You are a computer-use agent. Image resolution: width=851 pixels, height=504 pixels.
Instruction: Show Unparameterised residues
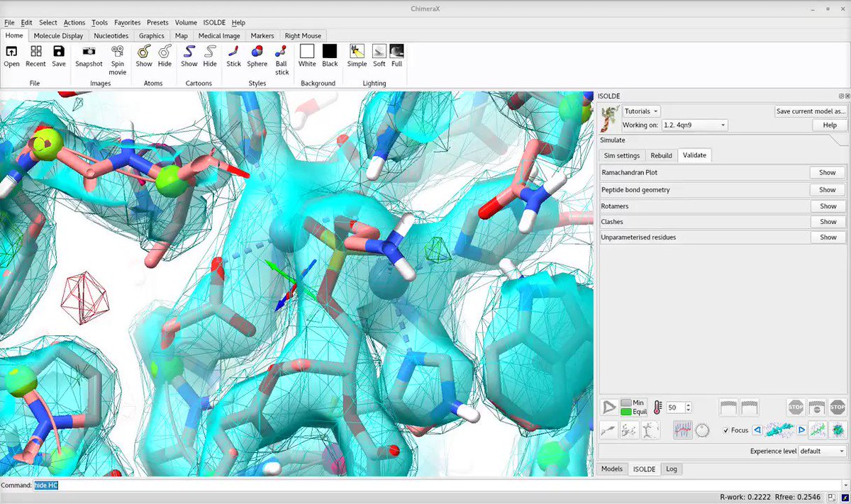(828, 237)
